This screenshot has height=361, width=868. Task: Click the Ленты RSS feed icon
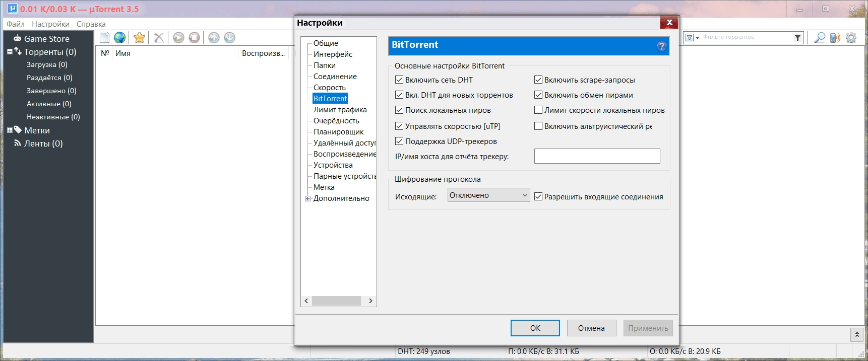(x=18, y=143)
